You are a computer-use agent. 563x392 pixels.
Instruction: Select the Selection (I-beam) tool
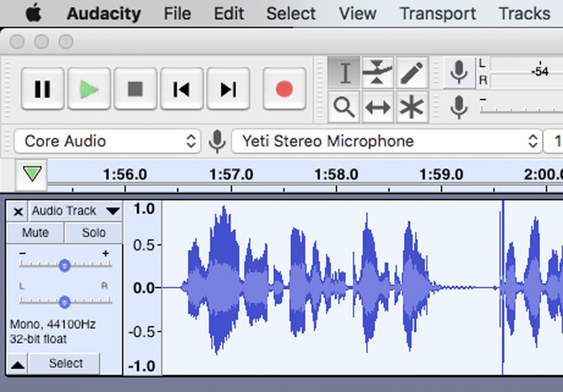click(x=344, y=73)
